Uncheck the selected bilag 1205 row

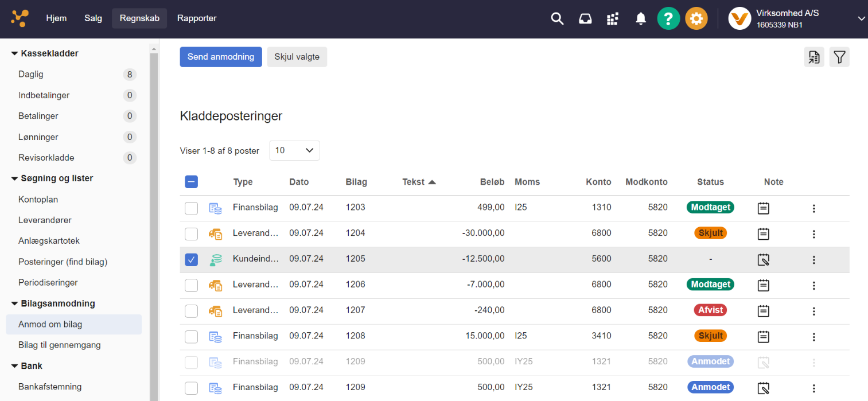click(x=191, y=259)
